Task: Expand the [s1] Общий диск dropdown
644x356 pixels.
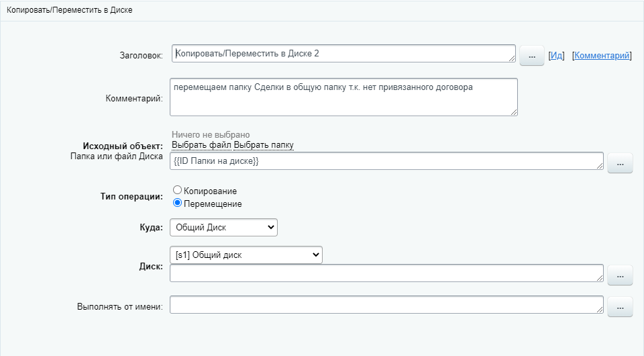Action: (x=246, y=255)
